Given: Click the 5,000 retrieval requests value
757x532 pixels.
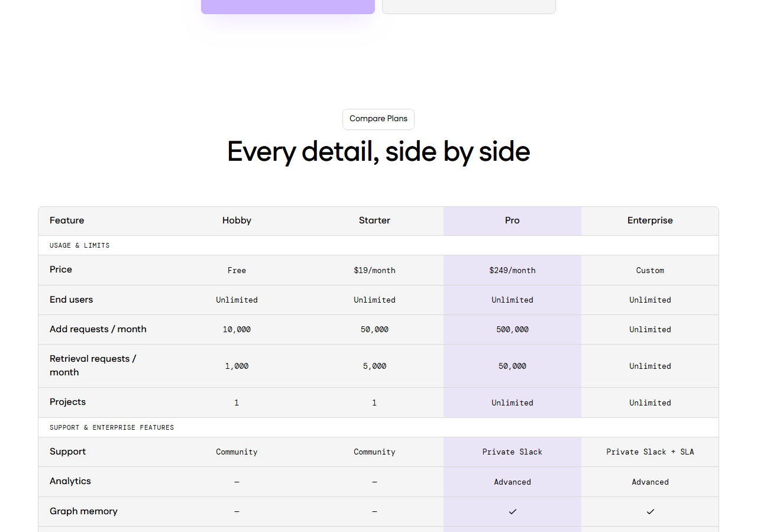Looking at the screenshot, I should click(374, 366).
